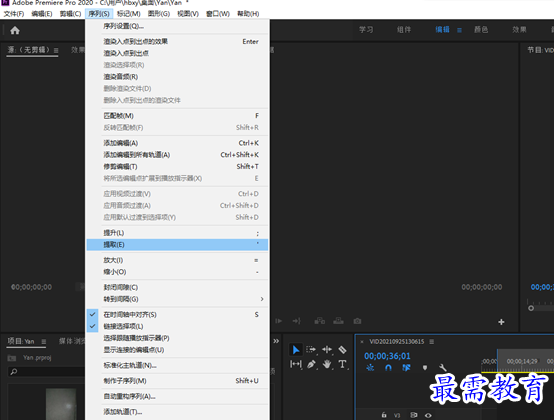Toggle V3 sync lock
The width and height of the screenshot is (554, 420).
(413, 415)
